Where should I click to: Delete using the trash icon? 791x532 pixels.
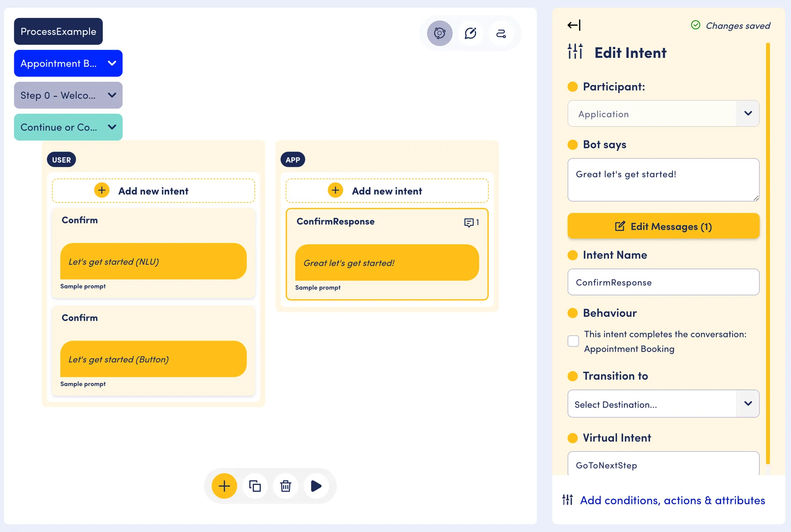286,486
